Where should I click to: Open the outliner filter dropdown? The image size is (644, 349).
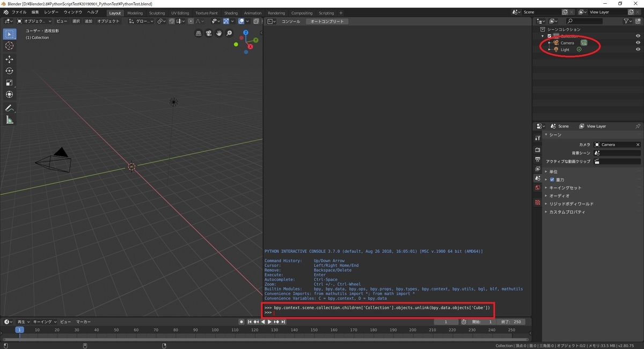(628, 21)
